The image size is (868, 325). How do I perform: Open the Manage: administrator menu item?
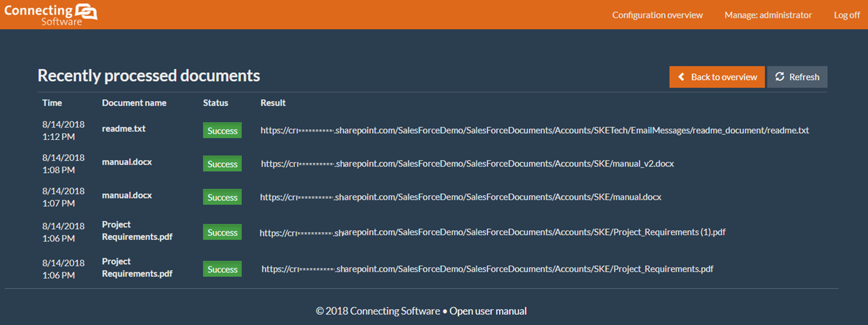[x=768, y=15]
